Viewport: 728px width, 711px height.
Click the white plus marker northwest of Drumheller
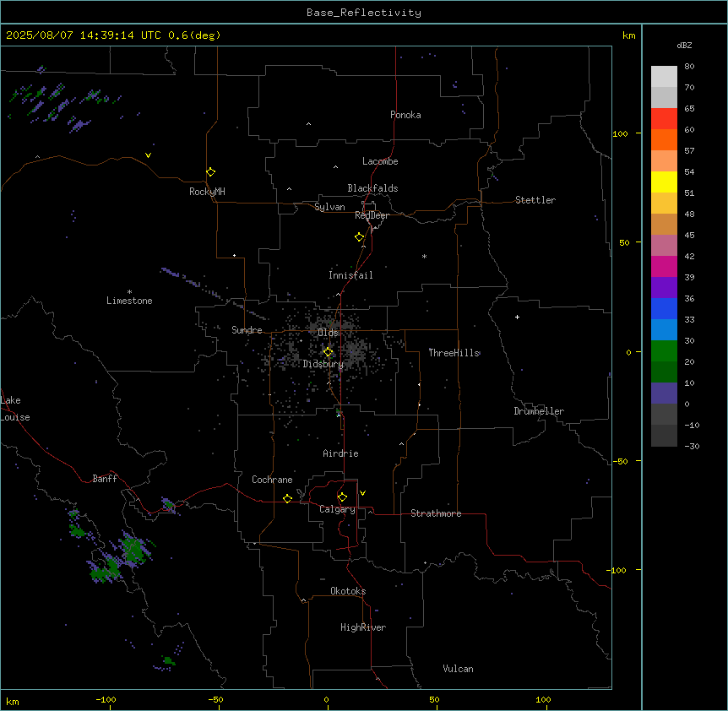[x=517, y=317]
